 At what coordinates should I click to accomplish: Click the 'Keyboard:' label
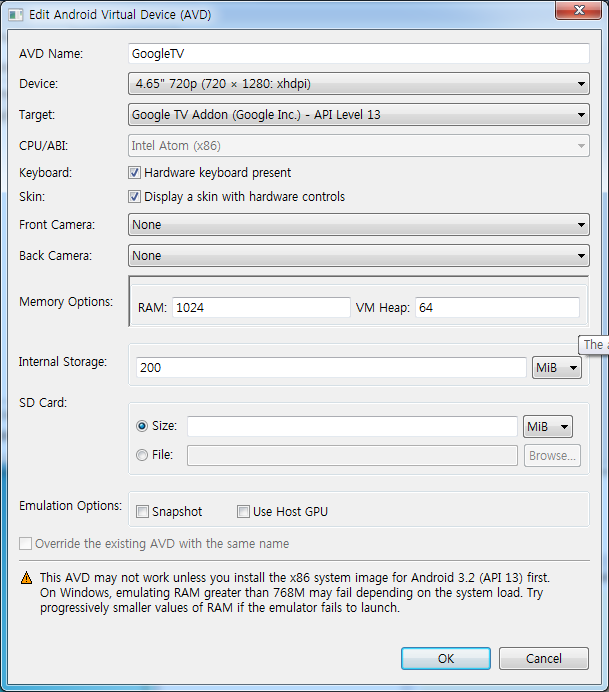[x=45, y=173]
